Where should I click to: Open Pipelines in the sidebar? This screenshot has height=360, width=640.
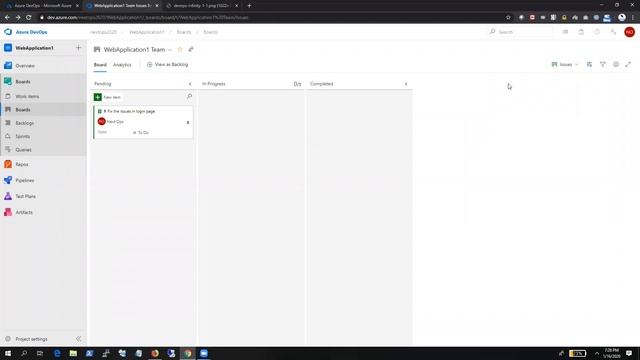pos(24,180)
